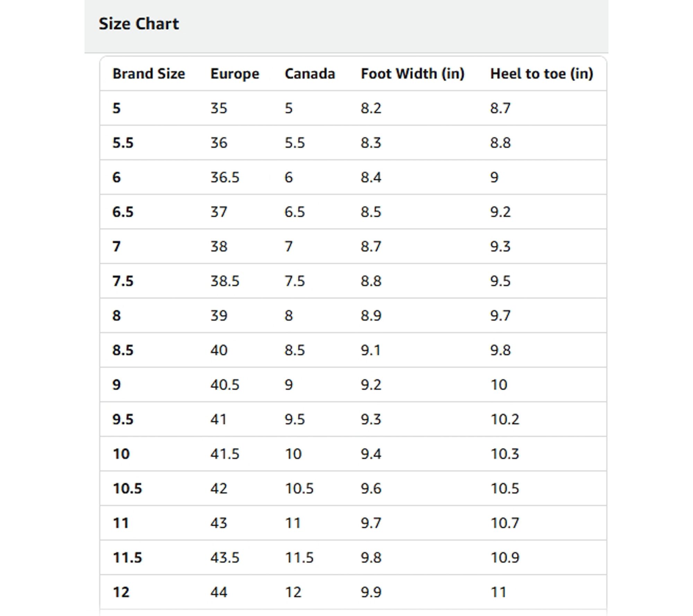Select brand size 5.5 row label
Image resolution: width=693 pixels, height=616 pixels.
click(x=123, y=143)
